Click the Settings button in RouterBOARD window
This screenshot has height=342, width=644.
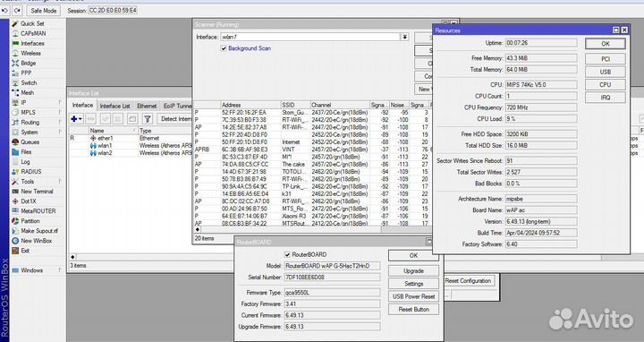(x=413, y=284)
